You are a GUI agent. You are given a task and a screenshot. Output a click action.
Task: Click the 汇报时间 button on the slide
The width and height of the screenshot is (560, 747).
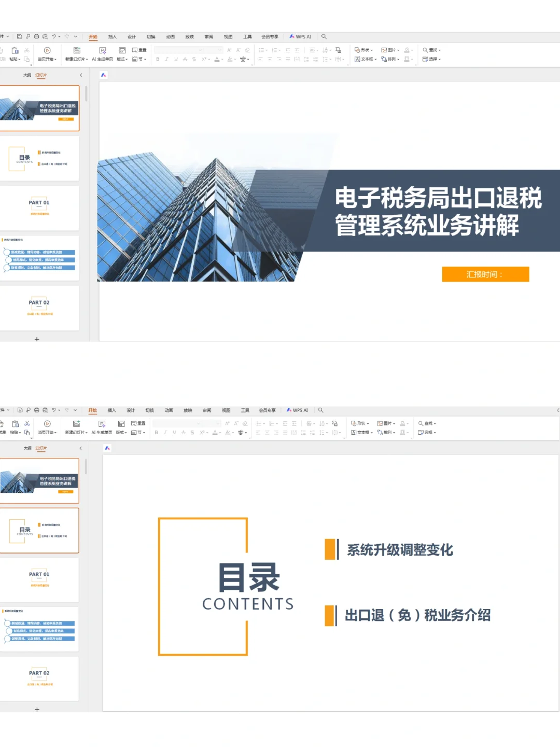point(485,274)
